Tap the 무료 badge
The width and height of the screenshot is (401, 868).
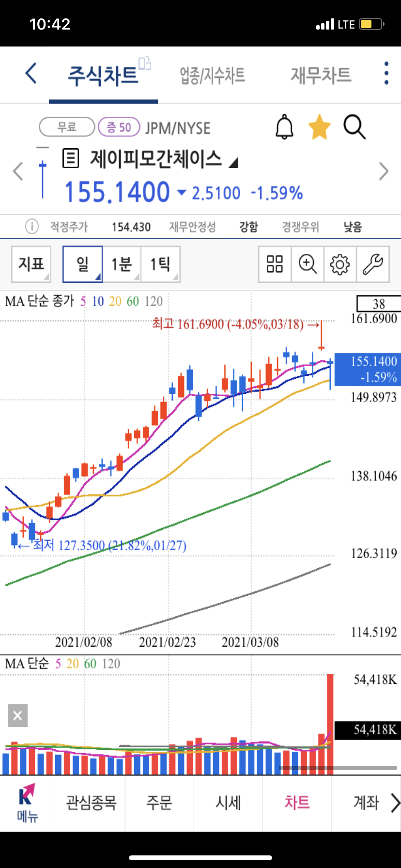click(67, 127)
